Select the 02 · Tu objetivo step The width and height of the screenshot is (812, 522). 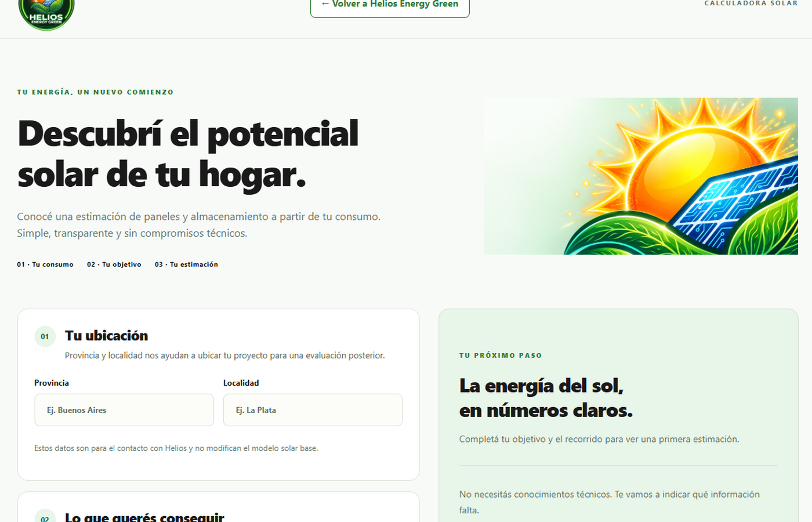click(x=114, y=264)
